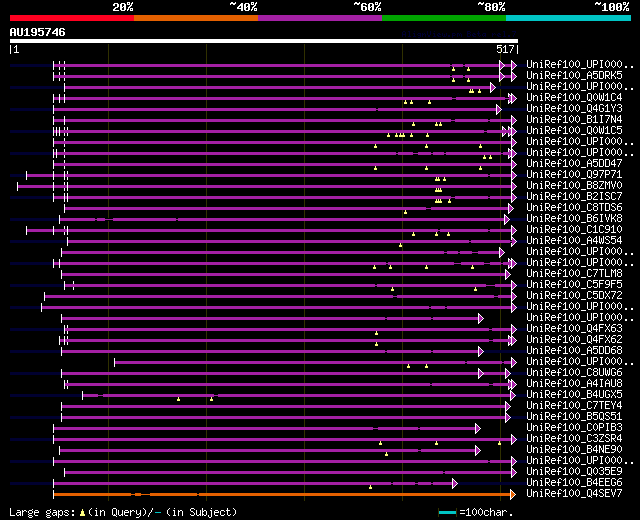The height and width of the screenshot is (520, 640).
Task: Select hit label UniRef100_Q4FX63
Action: pos(574,329)
